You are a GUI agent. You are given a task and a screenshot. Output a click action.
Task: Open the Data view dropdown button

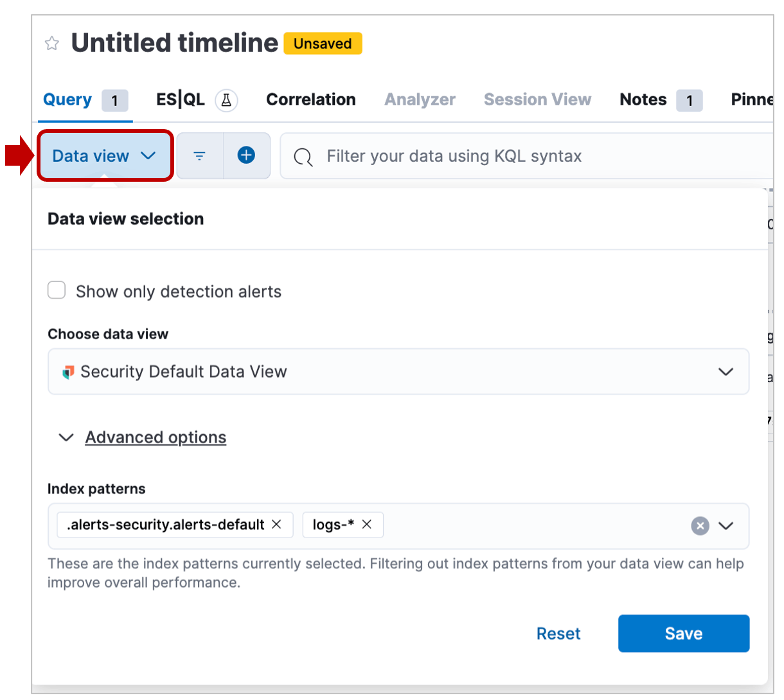click(105, 156)
